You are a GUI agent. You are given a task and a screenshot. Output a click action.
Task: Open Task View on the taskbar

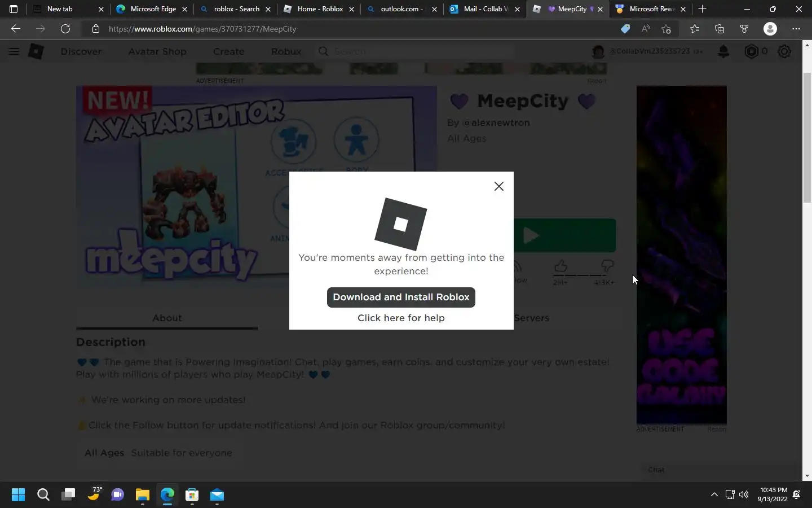pos(68,495)
